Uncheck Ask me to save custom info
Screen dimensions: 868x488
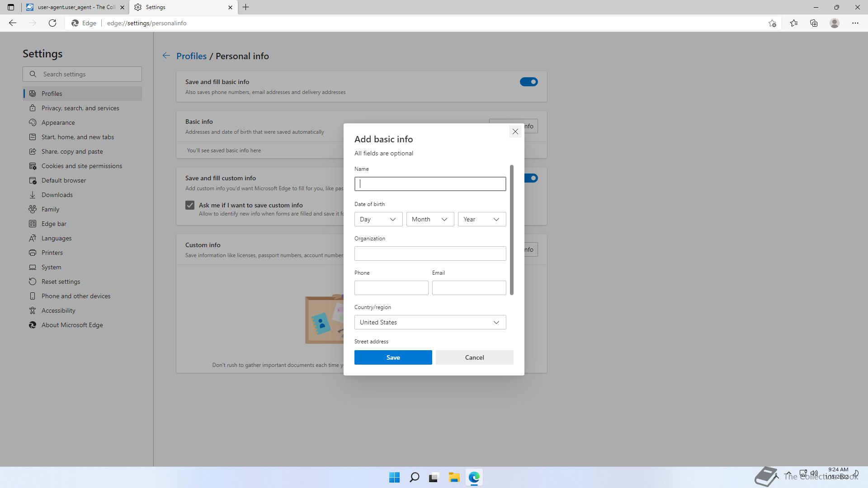point(190,205)
